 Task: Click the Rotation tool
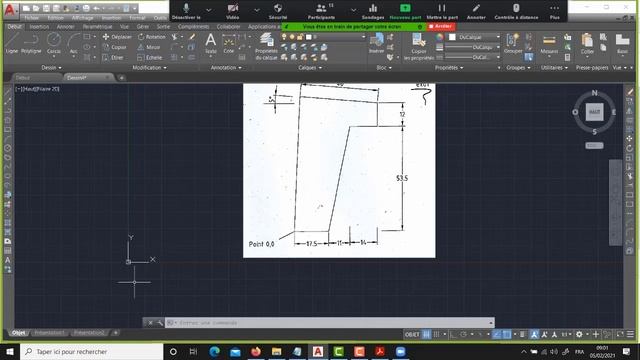[152, 37]
